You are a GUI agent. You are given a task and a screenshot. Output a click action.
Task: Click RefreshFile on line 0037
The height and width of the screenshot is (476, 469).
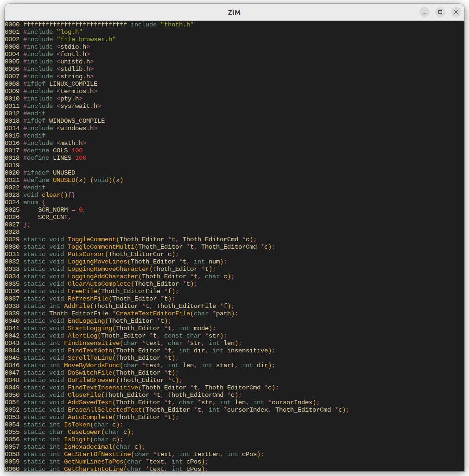(x=88, y=298)
